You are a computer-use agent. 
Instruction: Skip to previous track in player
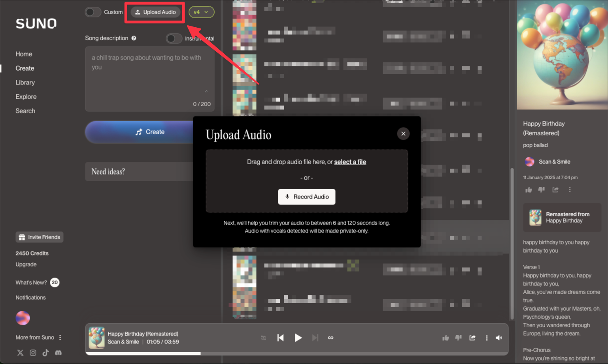coord(280,338)
